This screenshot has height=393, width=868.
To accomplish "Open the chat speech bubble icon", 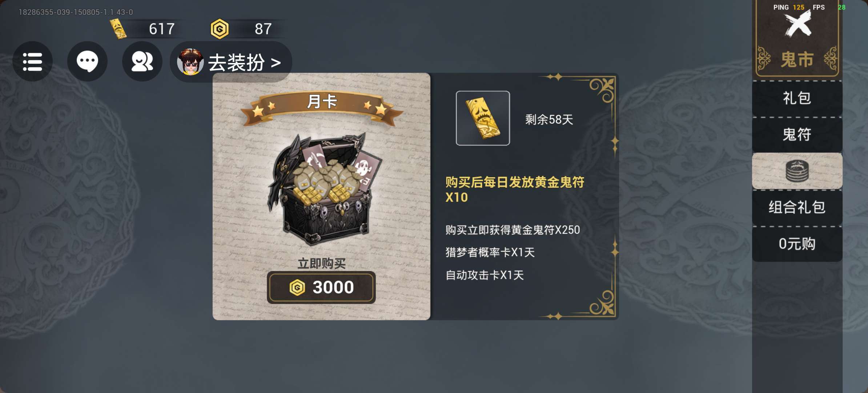I will tap(87, 61).
